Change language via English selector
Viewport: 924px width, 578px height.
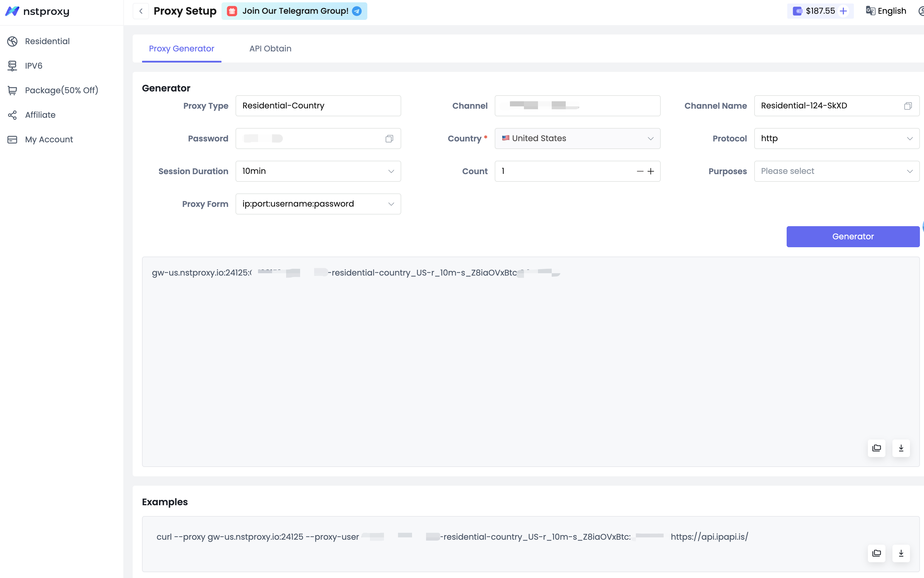[x=886, y=11]
